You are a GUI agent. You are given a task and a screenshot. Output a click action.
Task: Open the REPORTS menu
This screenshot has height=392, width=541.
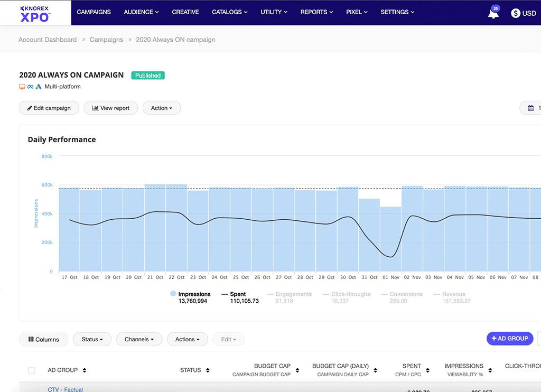point(316,12)
